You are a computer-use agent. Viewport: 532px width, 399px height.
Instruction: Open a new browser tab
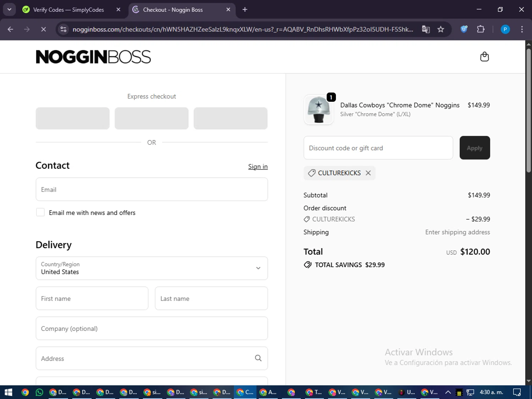point(245,10)
